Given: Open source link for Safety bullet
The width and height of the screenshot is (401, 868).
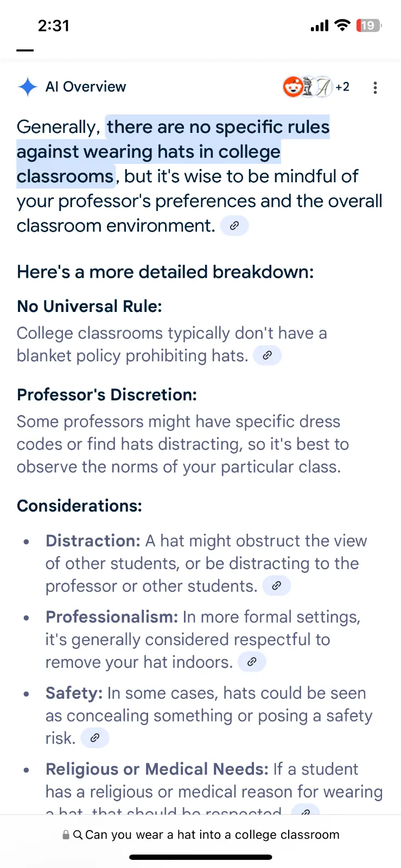Looking at the screenshot, I should (x=95, y=738).
